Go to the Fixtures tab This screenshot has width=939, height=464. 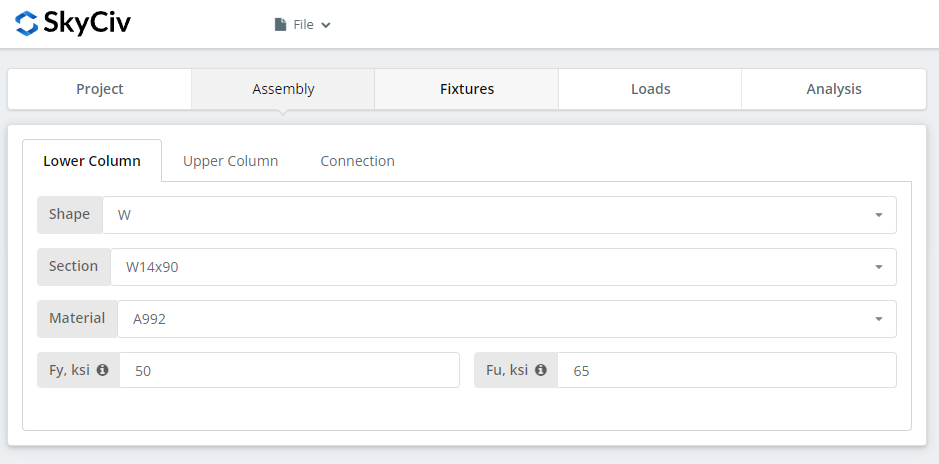(x=467, y=89)
